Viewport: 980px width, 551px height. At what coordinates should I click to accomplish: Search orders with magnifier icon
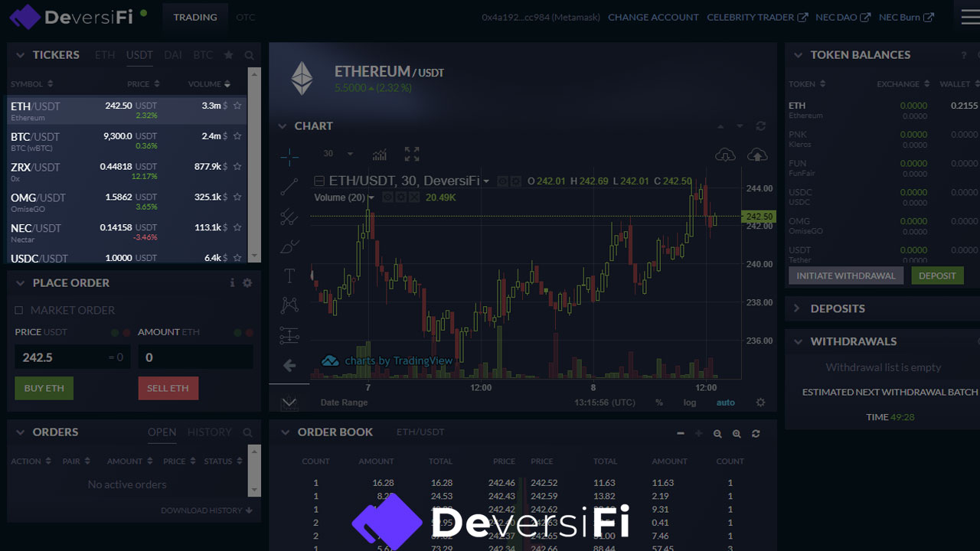(247, 433)
